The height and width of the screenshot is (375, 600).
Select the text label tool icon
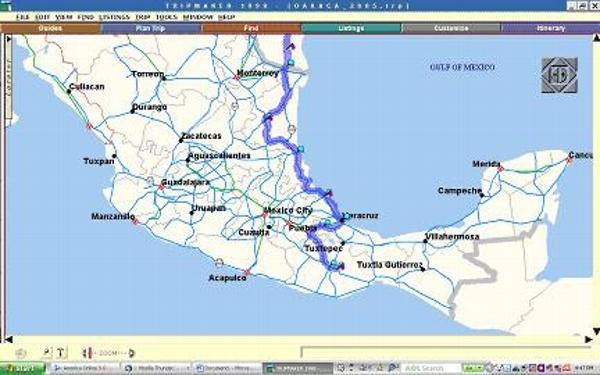pos(61,353)
